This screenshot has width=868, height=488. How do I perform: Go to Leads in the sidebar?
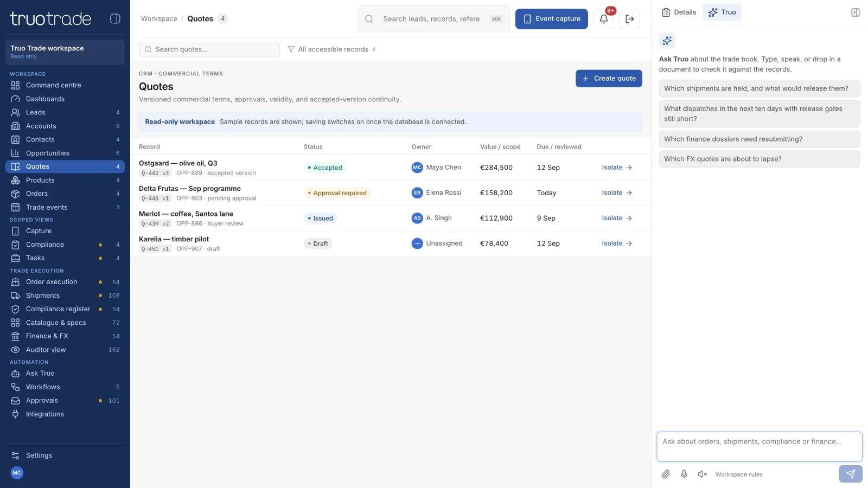[x=65, y=112]
